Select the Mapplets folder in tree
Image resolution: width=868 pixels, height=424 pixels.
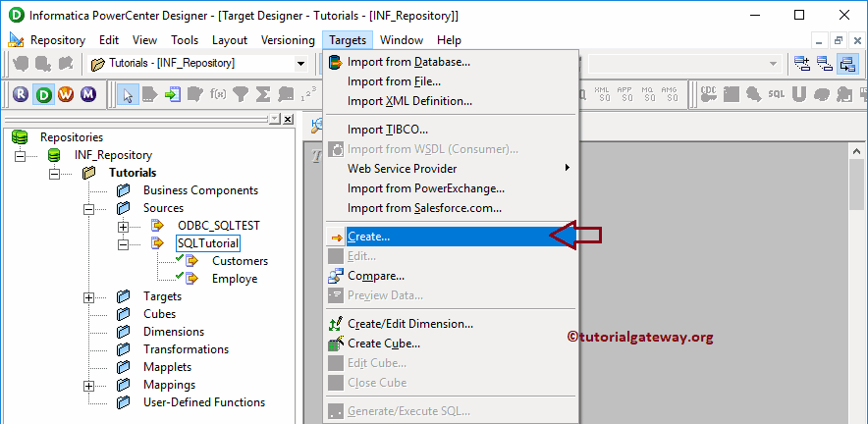click(x=167, y=367)
